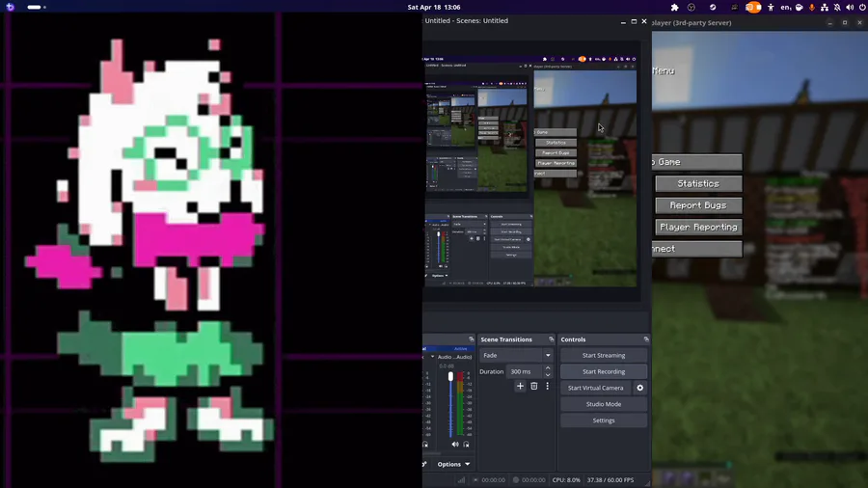Click the coffee cup caffeine icon
The image size is (868, 488).
pos(799,7)
